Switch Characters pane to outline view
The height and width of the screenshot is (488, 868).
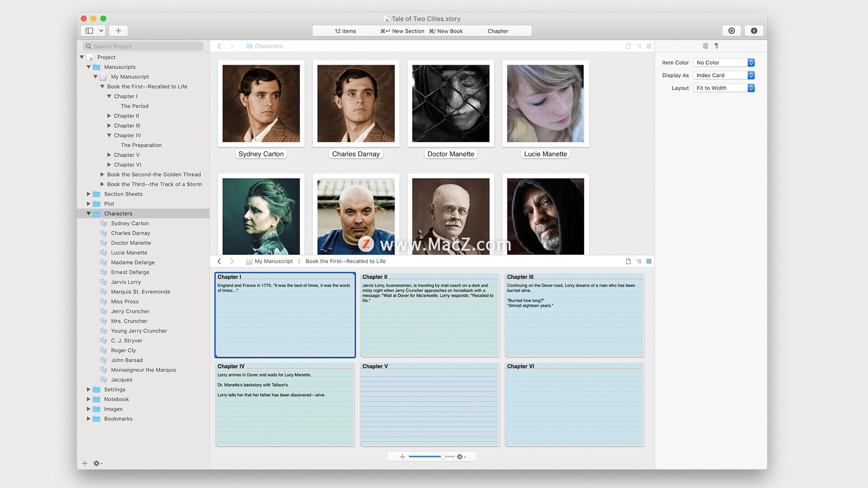tap(639, 46)
